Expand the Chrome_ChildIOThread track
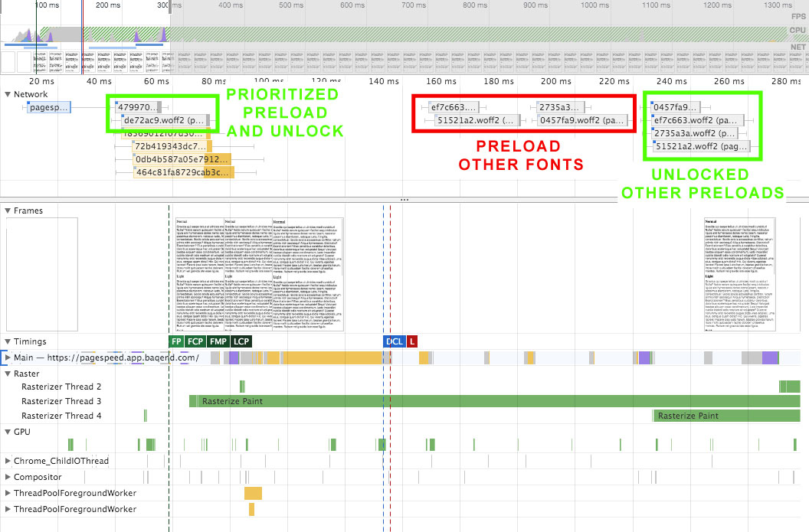Viewport: 809px width, 532px height. [x=8, y=461]
